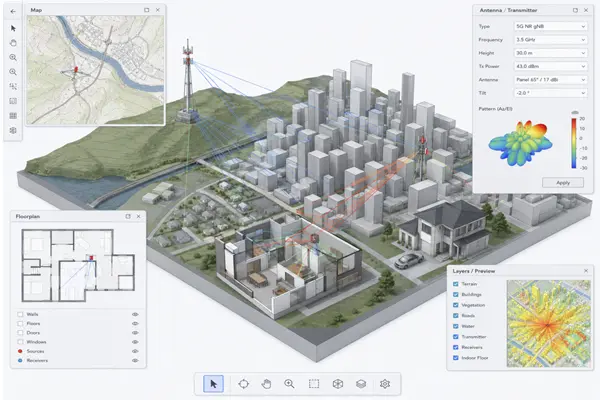Click the Apply button
Screen dimensions: 600x400
coord(563,183)
